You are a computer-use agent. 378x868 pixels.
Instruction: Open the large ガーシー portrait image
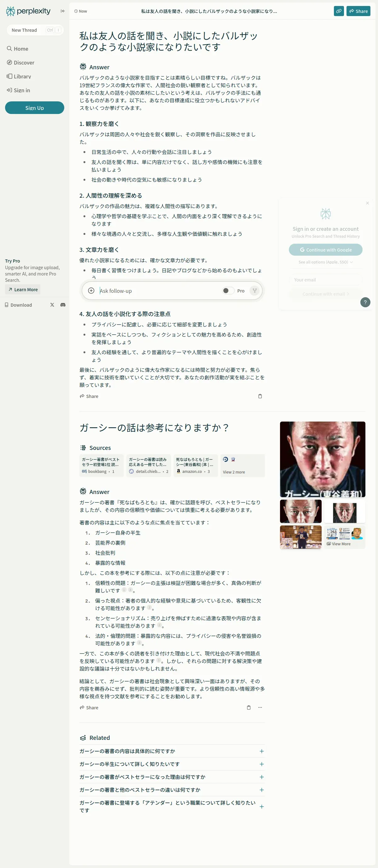[323, 459]
